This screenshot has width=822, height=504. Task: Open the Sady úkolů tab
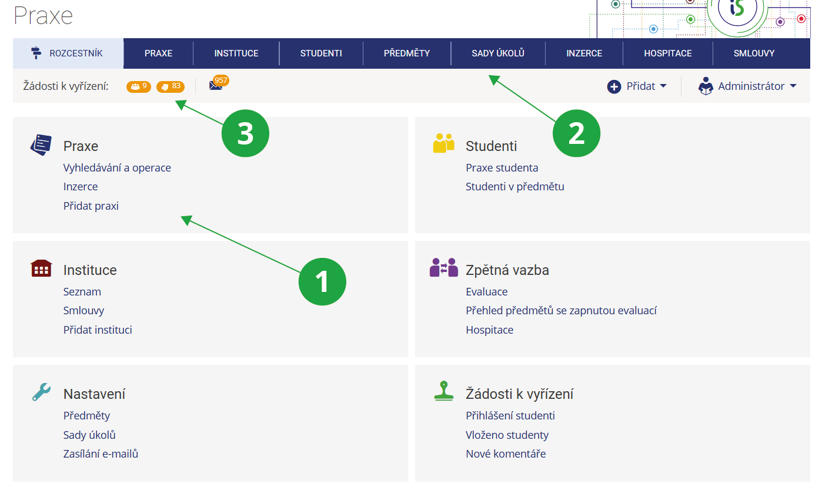[497, 53]
